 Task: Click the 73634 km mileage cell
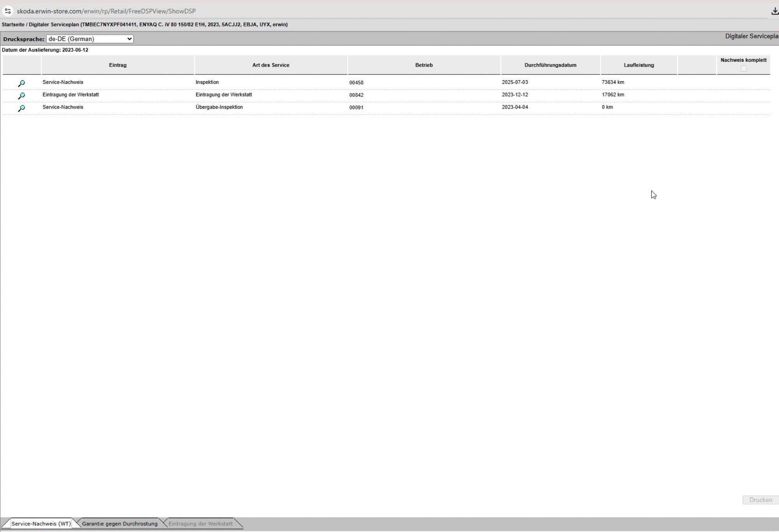tap(613, 82)
